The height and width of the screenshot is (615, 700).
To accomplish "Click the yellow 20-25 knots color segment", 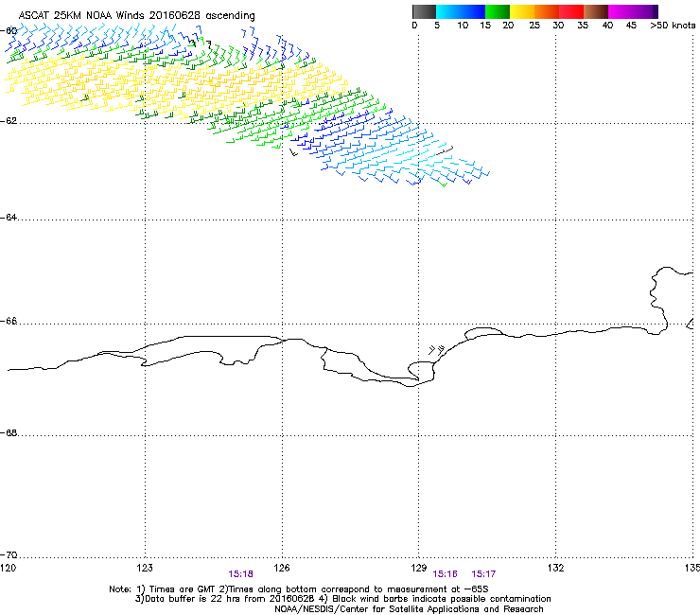I will (x=522, y=11).
